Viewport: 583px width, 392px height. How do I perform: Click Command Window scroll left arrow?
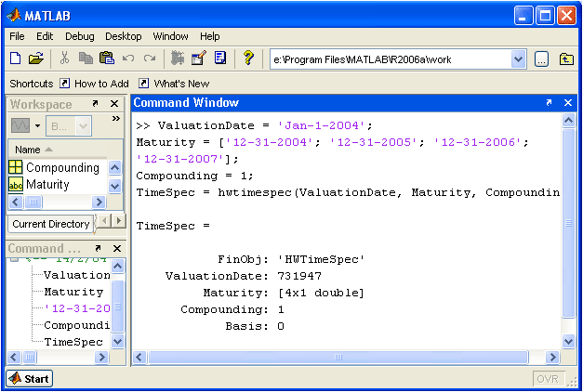click(139, 358)
